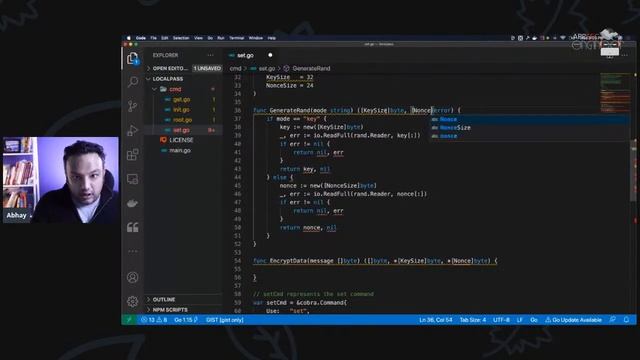The image size is (640, 360).
Task: Click Go Update Available notice
Action: (x=573, y=320)
